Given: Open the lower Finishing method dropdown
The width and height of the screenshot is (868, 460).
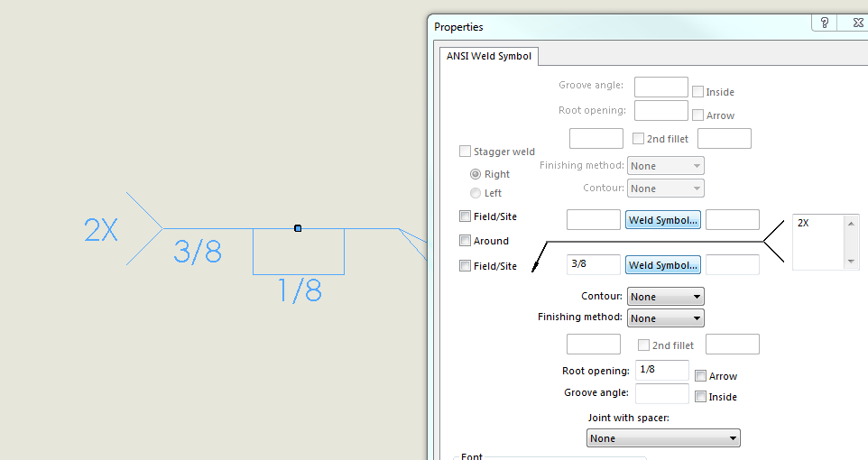Looking at the screenshot, I should coord(665,318).
